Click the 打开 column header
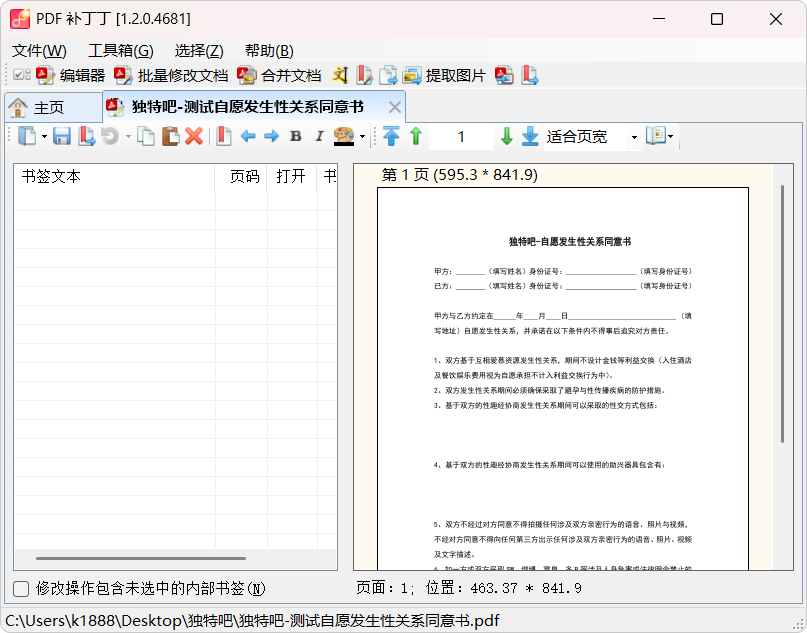The width and height of the screenshot is (807, 633). (291, 177)
